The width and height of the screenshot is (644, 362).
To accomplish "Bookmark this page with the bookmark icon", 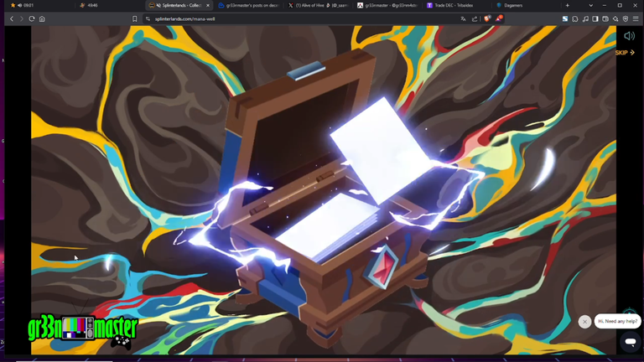I will click(x=135, y=19).
